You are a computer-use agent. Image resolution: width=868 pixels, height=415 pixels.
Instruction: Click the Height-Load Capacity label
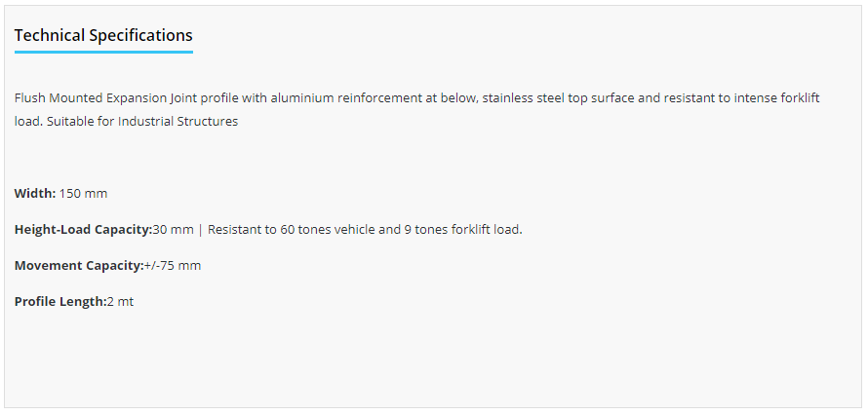83,229
